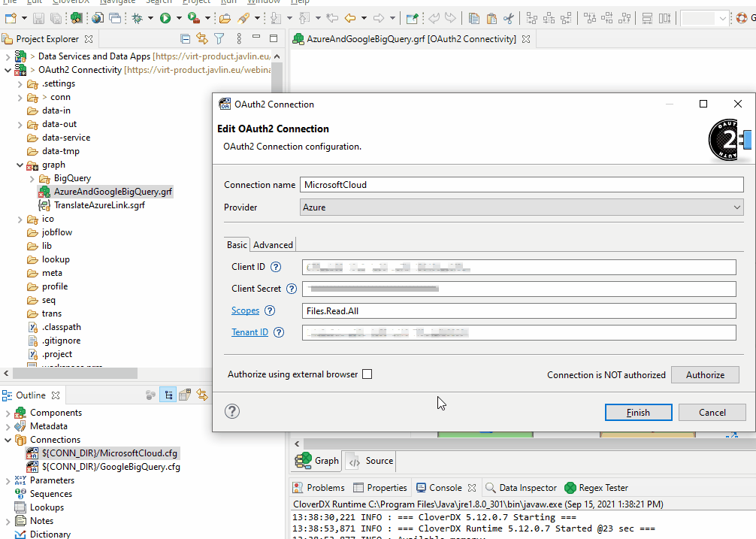Select the Basic tab
Image resolution: width=756 pixels, height=539 pixels.
237,245
